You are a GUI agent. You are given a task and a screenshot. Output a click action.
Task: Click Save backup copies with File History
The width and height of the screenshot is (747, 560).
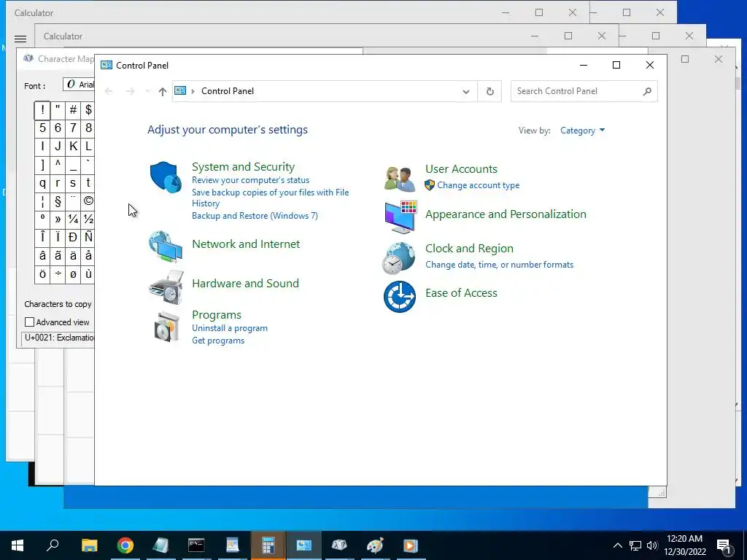click(x=270, y=198)
